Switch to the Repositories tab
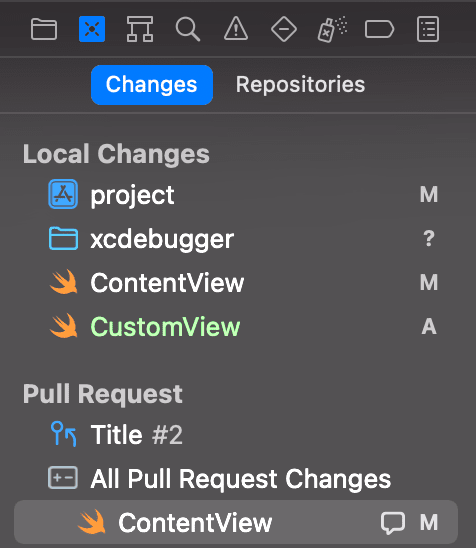This screenshot has width=476, height=548. click(300, 85)
